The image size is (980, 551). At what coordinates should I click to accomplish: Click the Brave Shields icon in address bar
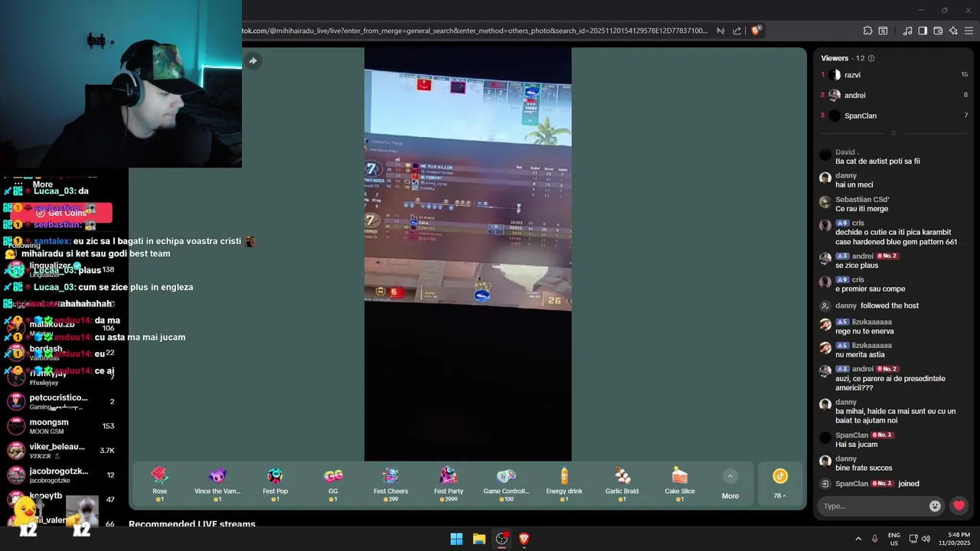point(756,31)
